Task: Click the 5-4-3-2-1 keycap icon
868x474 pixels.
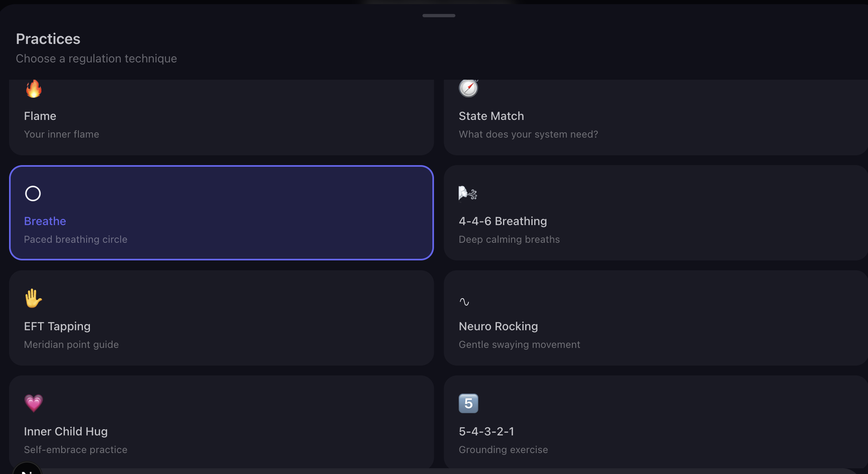Action: pyautogui.click(x=468, y=403)
